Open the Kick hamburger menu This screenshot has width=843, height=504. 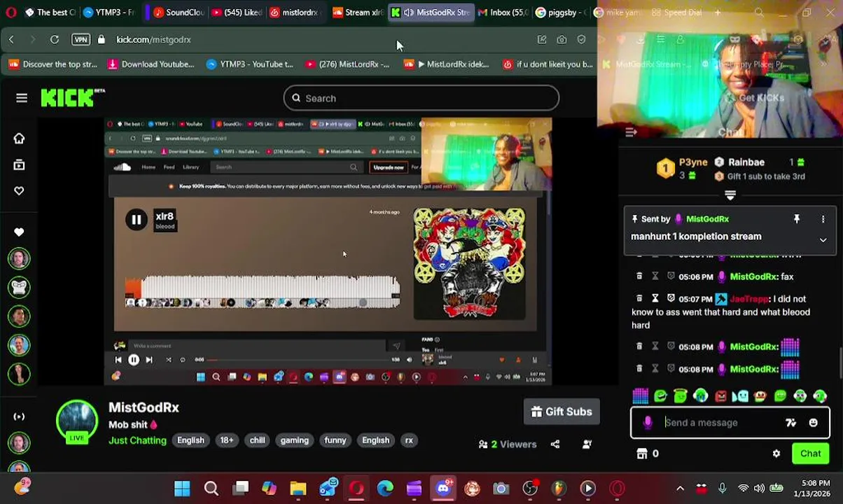pos(22,98)
